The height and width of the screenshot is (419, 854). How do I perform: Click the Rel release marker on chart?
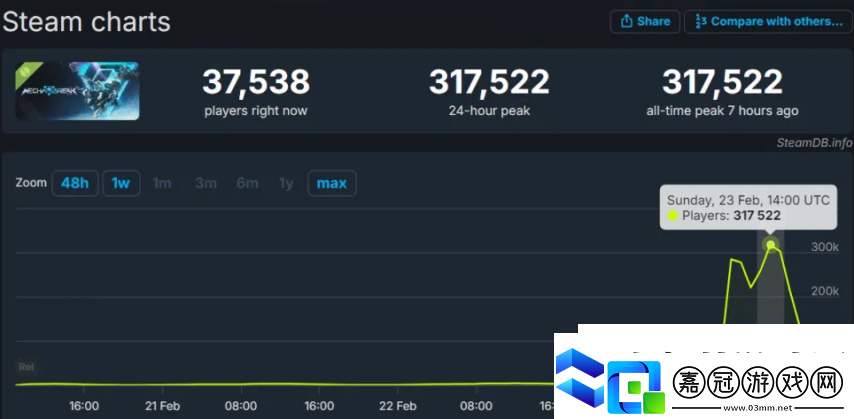pyautogui.click(x=26, y=367)
